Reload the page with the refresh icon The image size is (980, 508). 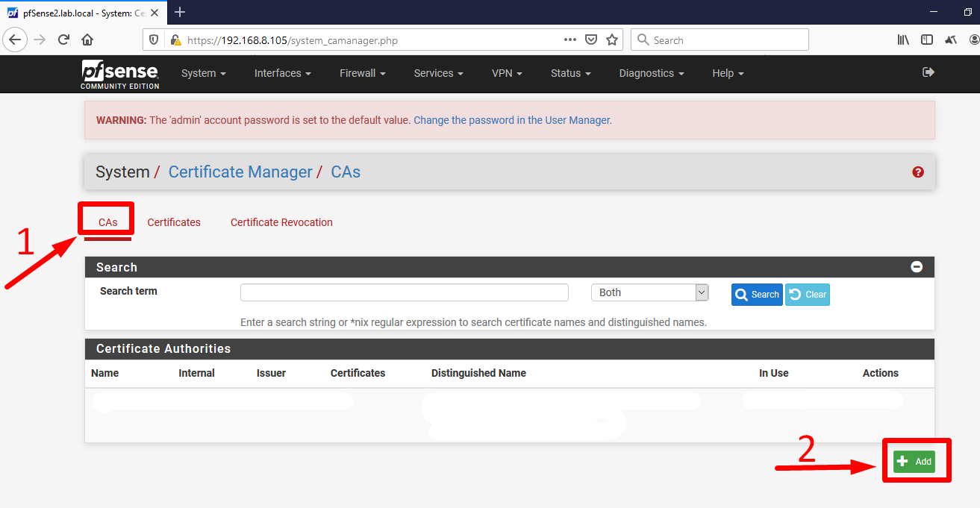pos(63,40)
